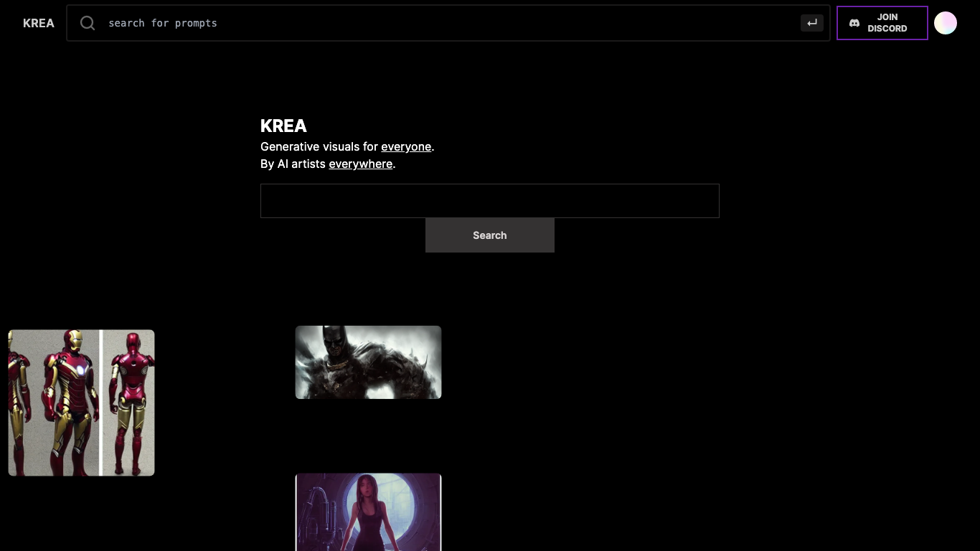Click the circular avatar in the top right corner
The width and height of the screenshot is (980, 551).
click(x=946, y=22)
